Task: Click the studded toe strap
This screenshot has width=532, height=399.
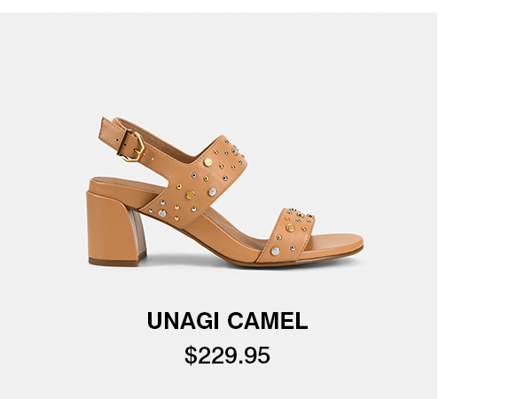Action: [x=286, y=235]
